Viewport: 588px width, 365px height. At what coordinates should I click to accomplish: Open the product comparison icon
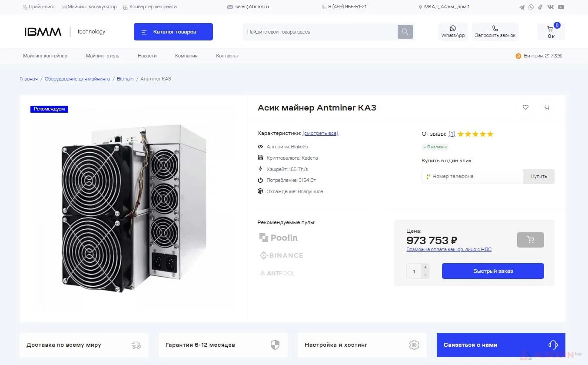[x=547, y=107]
